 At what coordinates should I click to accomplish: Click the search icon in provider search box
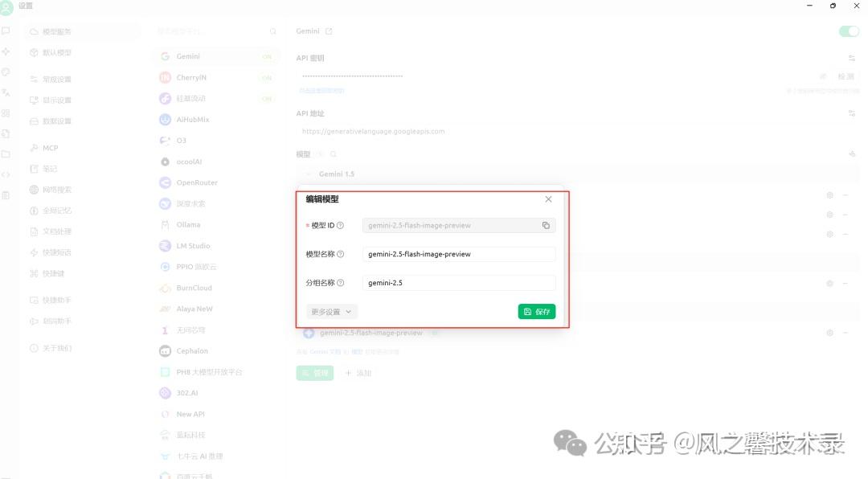[273, 31]
